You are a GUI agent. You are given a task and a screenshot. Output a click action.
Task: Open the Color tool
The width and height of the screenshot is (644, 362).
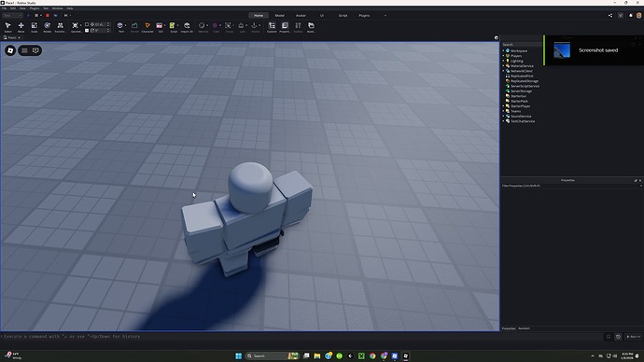click(x=215, y=27)
